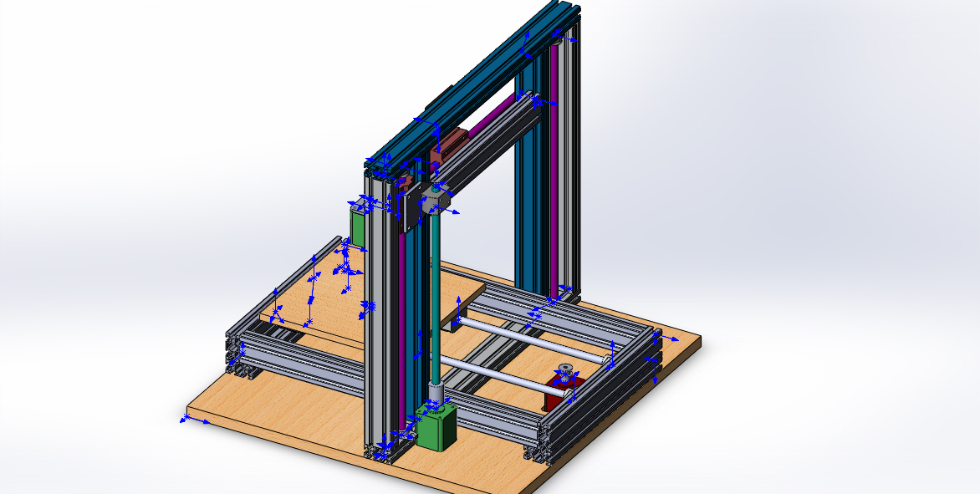Click the gray lead screw nut block
Viewport: 980px width, 494px height.
pyautogui.click(x=436, y=199)
